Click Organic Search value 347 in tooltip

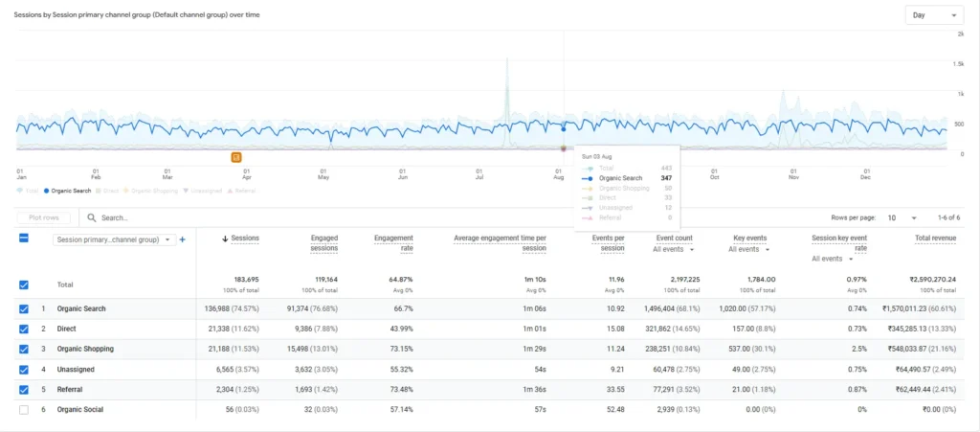tap(666, 178)
